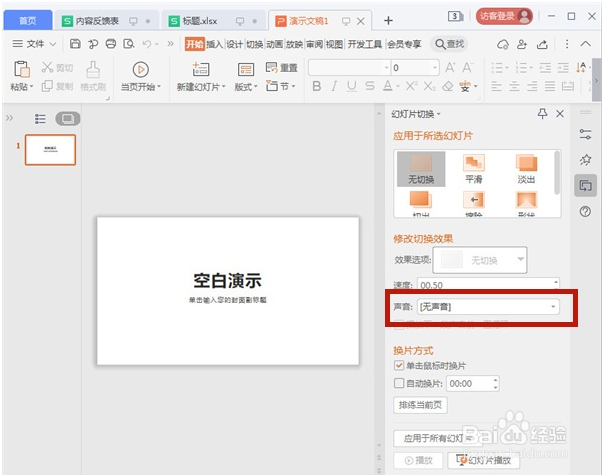Click the Print icon in quick toolbar
The width and height of the screenshot is (603, 475).
pyautogui.click(x=111, y=44)
